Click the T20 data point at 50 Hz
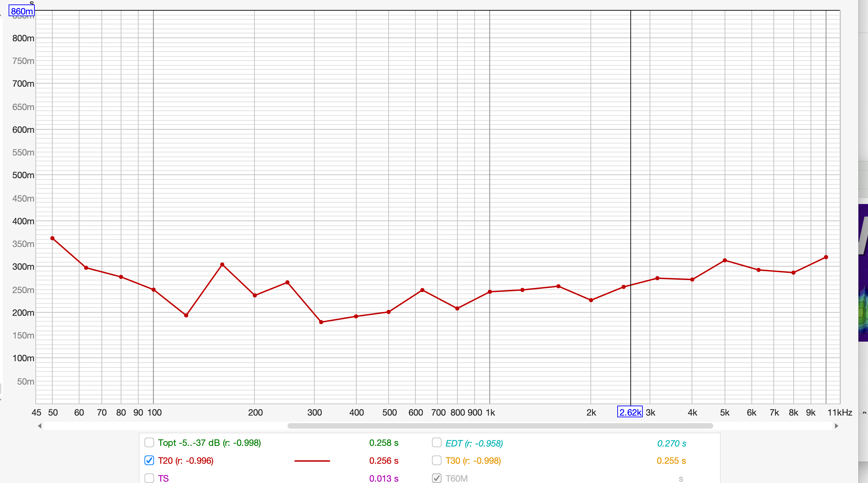 point(52,238)
